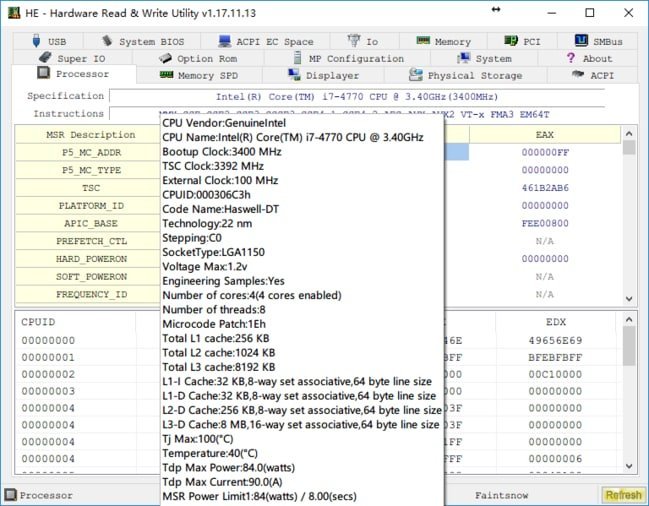649x506 pixels.
Task: Click the PCI card icon
Action: click(x=510, y=41)
